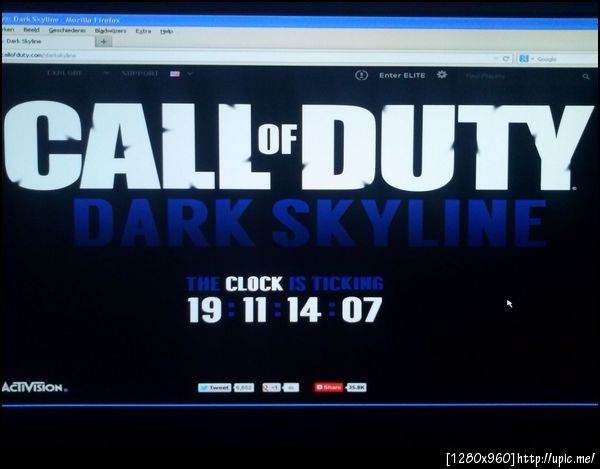Select the US flag region icon
The height and width of the screenshot is (469, 600).
[x=175, y=74]
